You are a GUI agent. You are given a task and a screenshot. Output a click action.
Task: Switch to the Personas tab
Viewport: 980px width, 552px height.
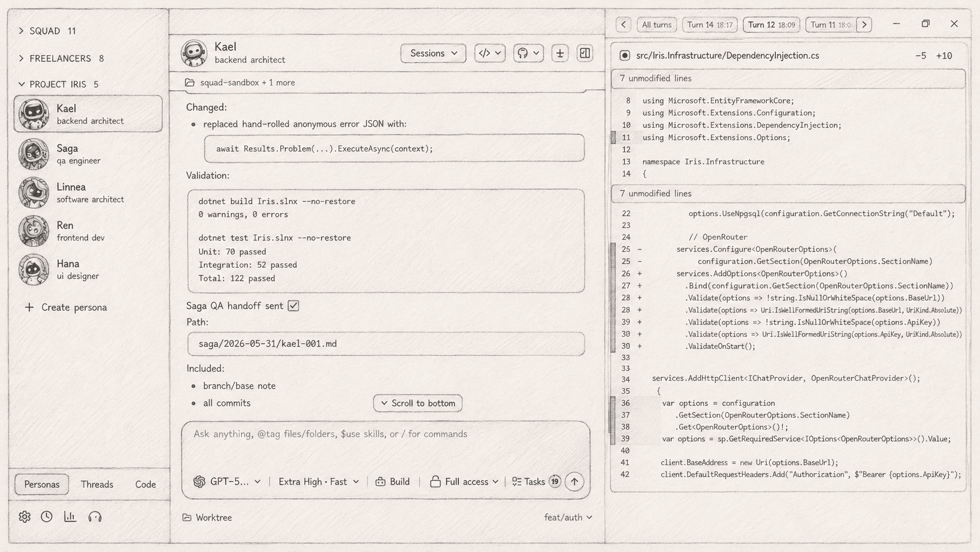[42, 485]
